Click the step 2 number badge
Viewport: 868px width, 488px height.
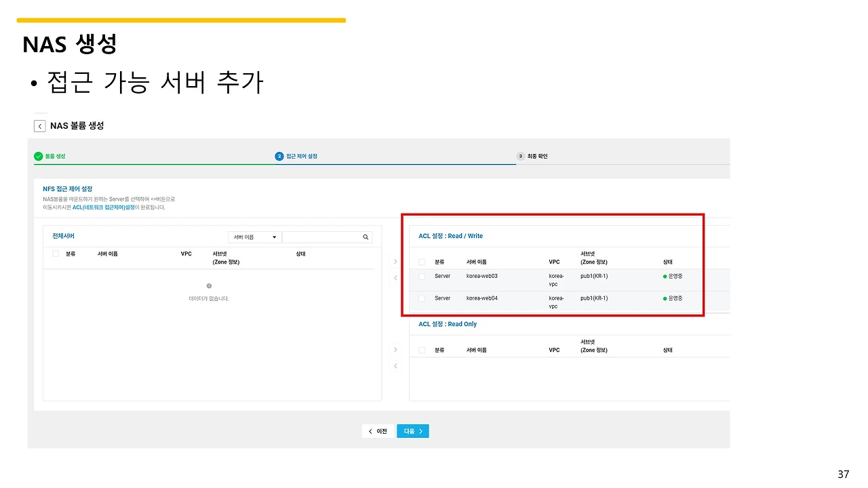[x=279, y=156]
